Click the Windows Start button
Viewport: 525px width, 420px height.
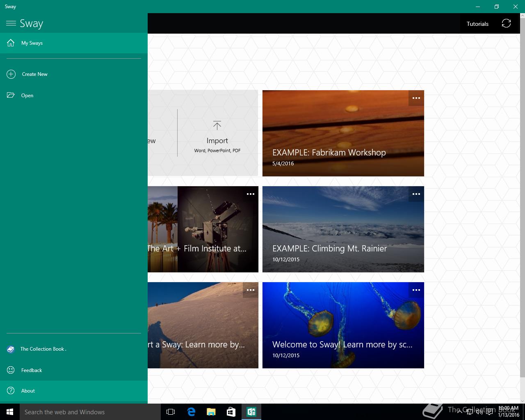[10, 412]
